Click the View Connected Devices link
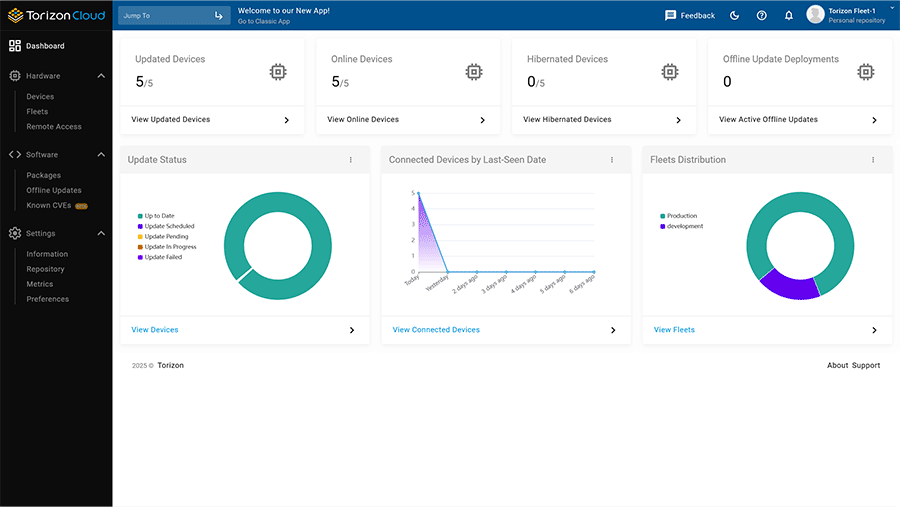 [436, 330]
